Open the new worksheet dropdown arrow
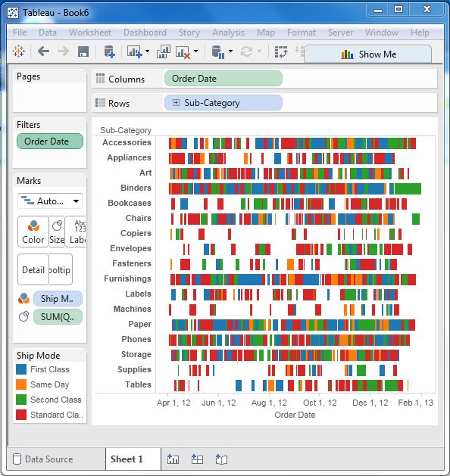 point(148,51)
